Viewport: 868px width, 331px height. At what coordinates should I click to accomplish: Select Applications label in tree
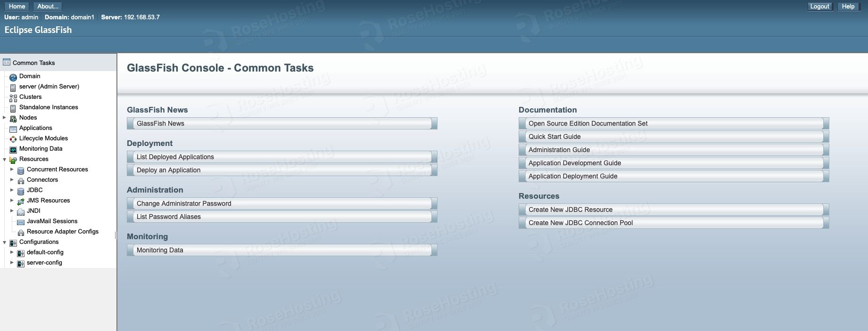36,128
